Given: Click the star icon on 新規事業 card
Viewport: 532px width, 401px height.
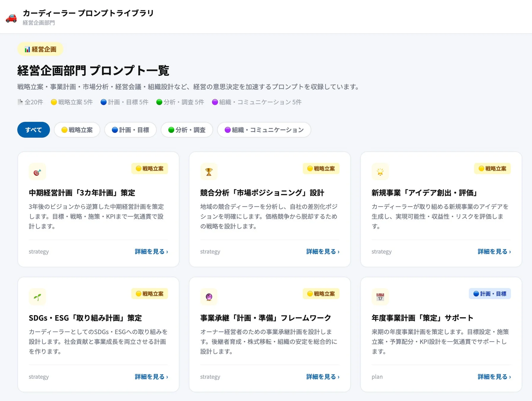Looking at the screenshot, I should (x=380, y=171).
